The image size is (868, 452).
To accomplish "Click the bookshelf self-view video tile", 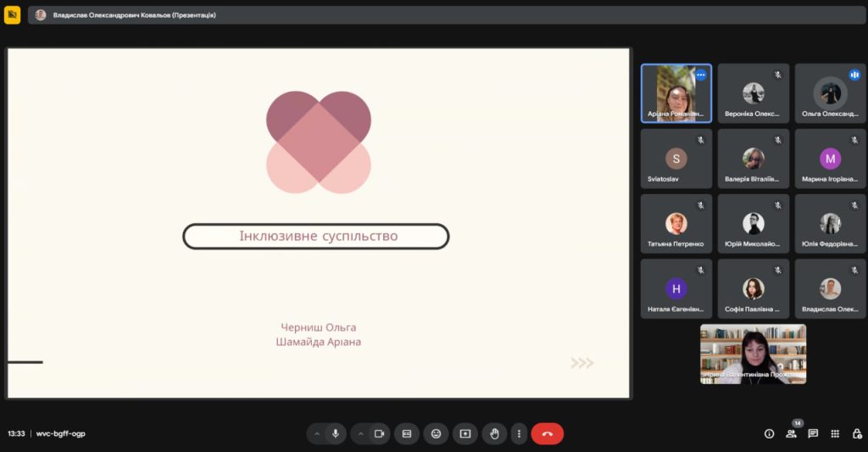I will point(753,354).
